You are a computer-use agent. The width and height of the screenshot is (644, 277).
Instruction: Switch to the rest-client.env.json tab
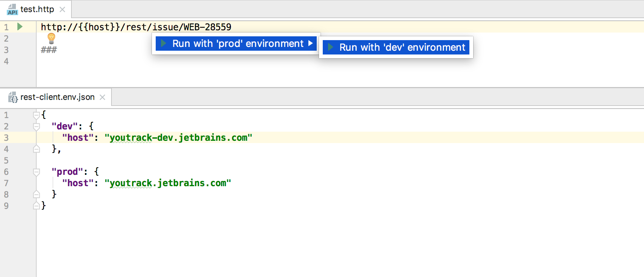[x=57, y=97]
